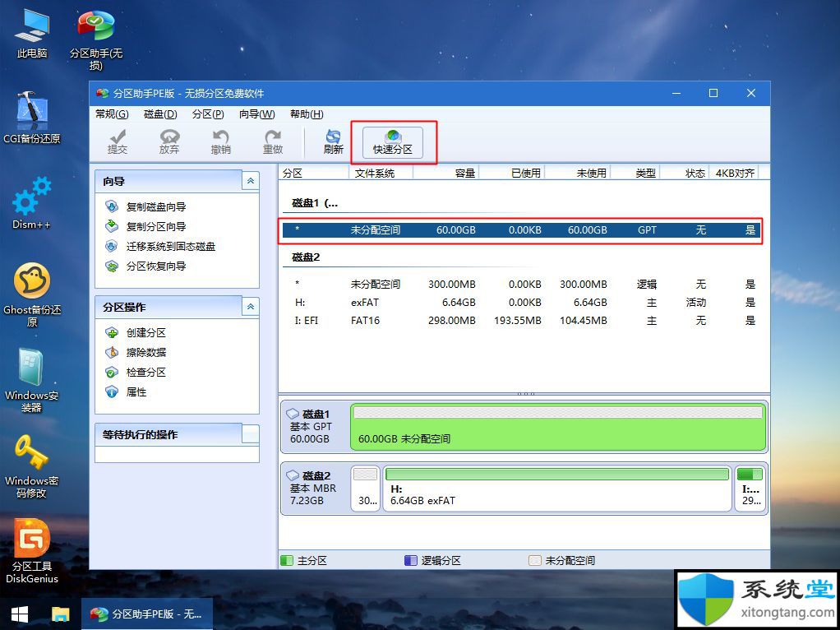Click the 快速分区 toolbar button
Image resolution: width=840 pixels, height=630 pixels.
click(x=393, y=142)
